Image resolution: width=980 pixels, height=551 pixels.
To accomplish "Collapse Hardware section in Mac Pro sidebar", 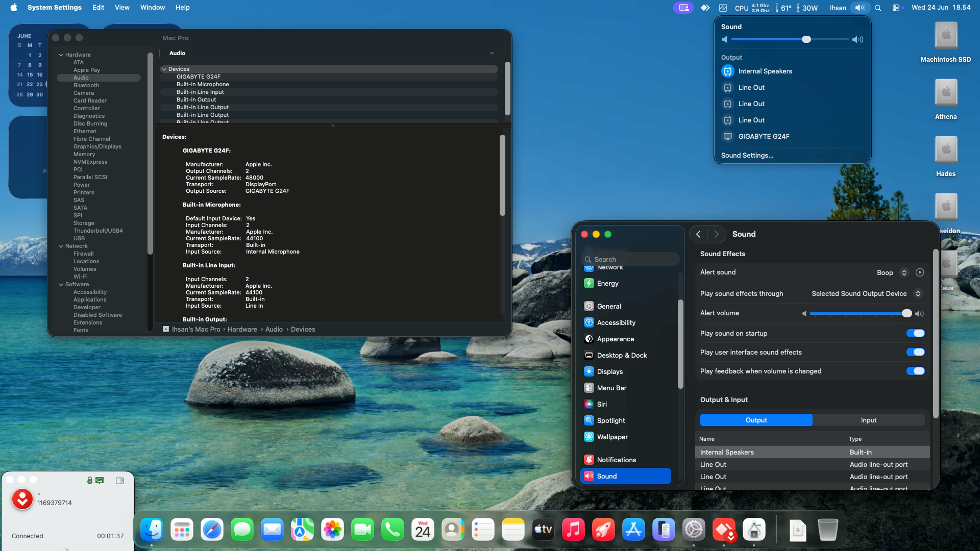I will pyautogui.click(x=61, y=55).
